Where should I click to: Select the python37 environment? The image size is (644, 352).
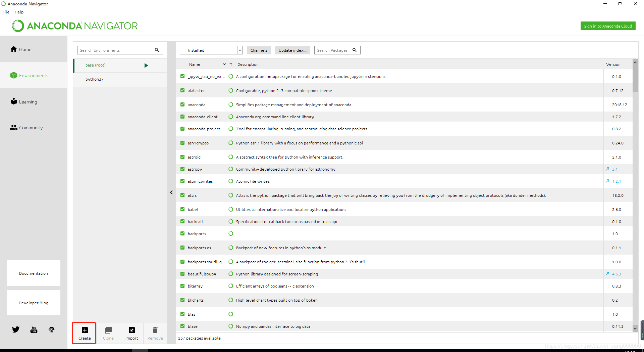pos(120,80)
